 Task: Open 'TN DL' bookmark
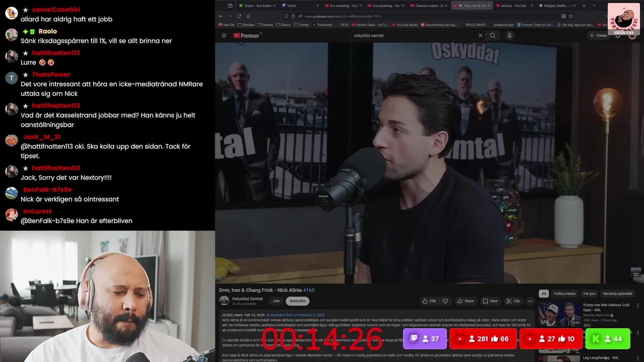click(x=344, y=25)
